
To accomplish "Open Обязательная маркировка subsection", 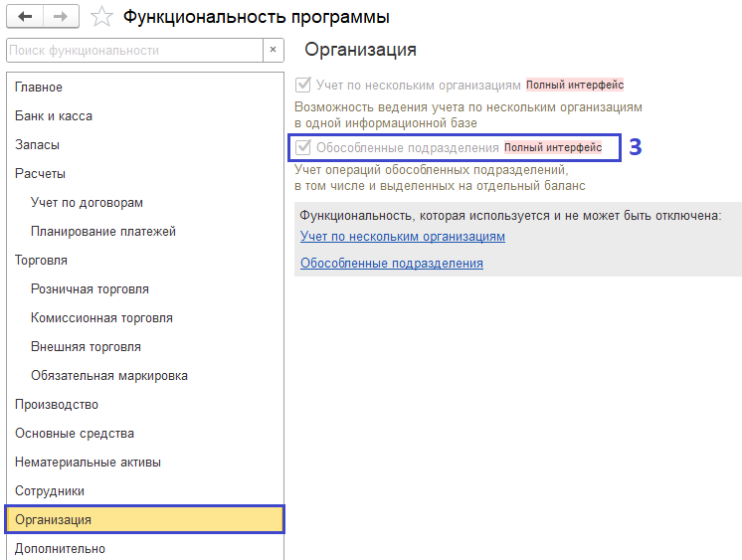I will tap(109, 376).
